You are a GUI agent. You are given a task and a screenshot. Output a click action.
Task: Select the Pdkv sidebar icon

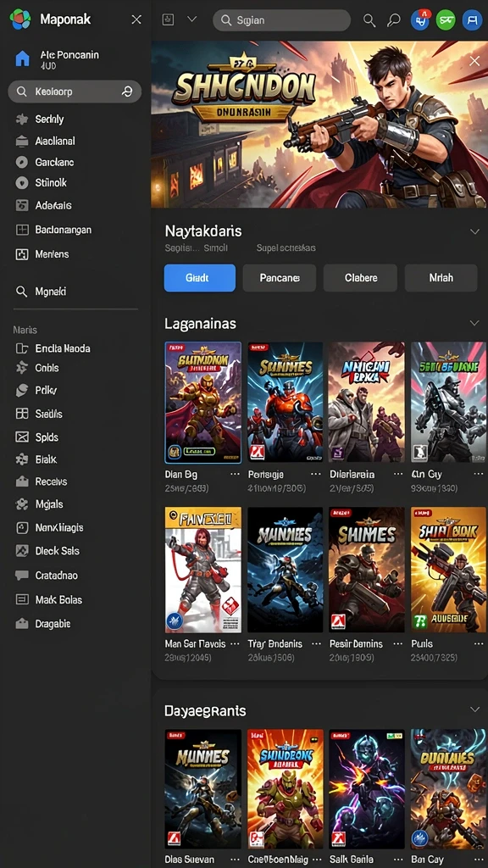pos(21,390)
